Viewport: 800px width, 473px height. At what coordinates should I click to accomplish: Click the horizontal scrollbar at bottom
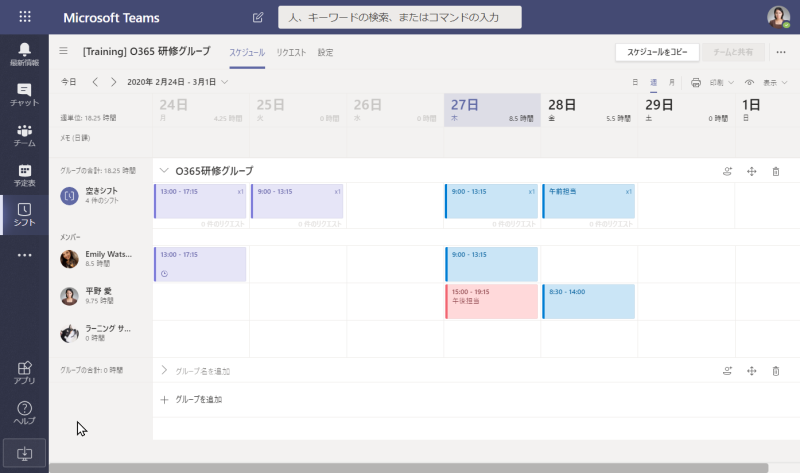(x=409, y=468)
